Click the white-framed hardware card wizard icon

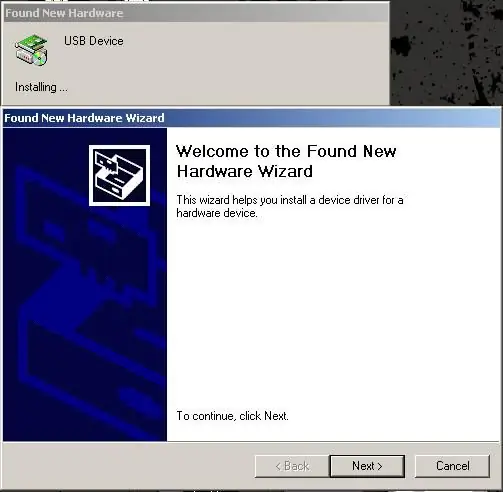119,175
